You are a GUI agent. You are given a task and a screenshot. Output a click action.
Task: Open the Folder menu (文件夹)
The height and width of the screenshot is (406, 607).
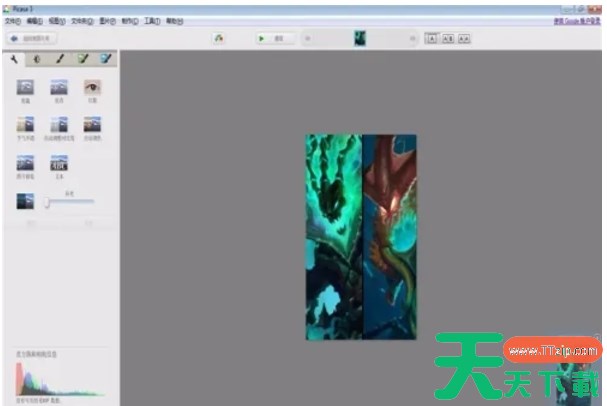point(82,21)
